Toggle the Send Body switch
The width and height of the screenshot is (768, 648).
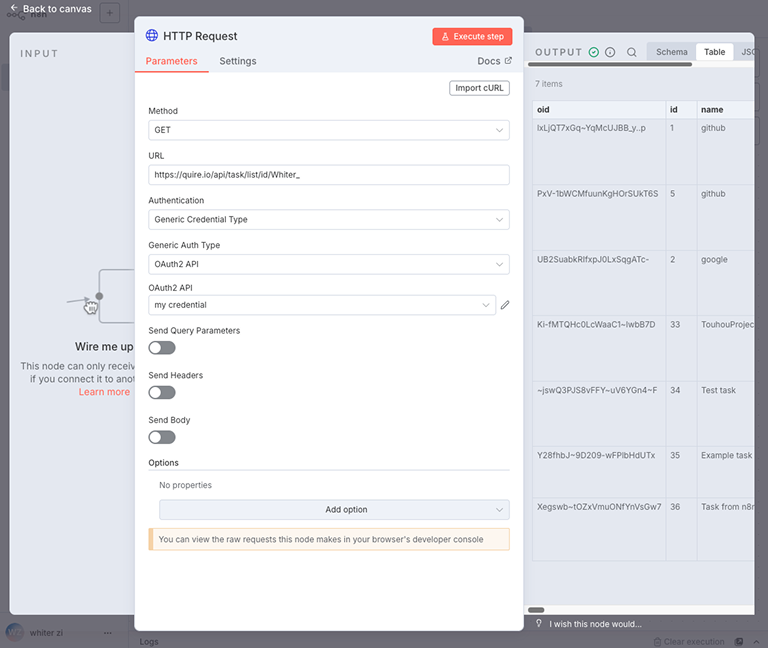[x=162, y=437]
